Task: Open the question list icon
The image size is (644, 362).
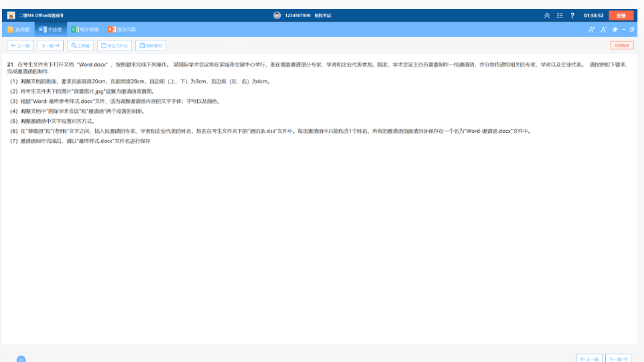Action: pyautogui.click(x=560, y=16)
